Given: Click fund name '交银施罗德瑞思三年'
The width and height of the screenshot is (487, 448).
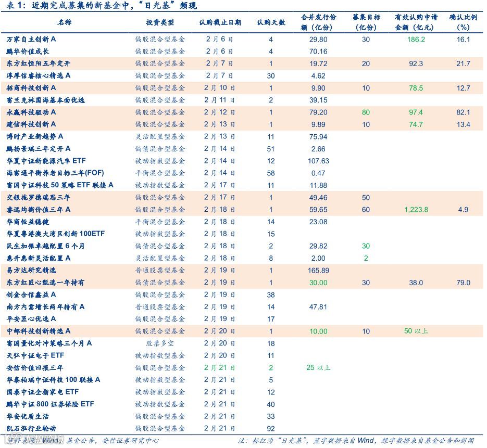Looking at the screenshot, I should [x=38, y=197].
